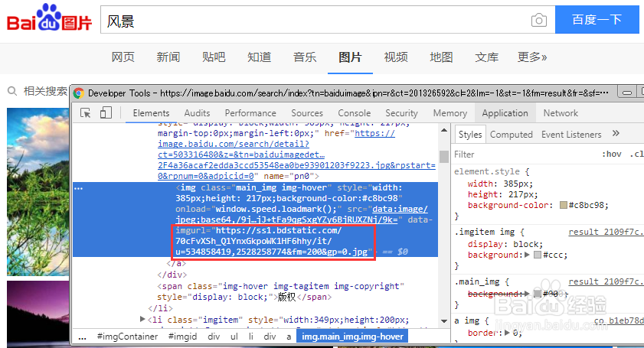Switch to the Network panel tab

coord(561,113)
